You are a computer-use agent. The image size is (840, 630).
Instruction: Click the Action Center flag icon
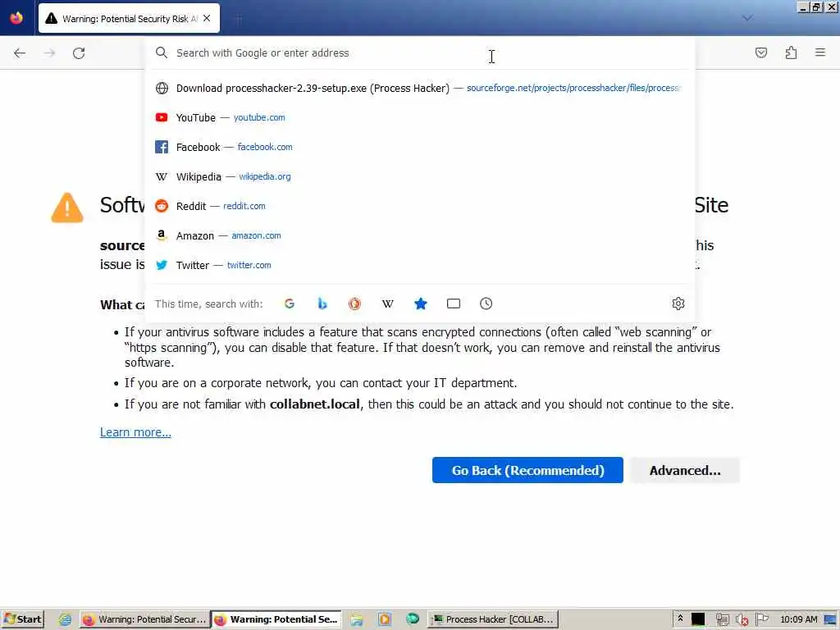click(761, 619)
